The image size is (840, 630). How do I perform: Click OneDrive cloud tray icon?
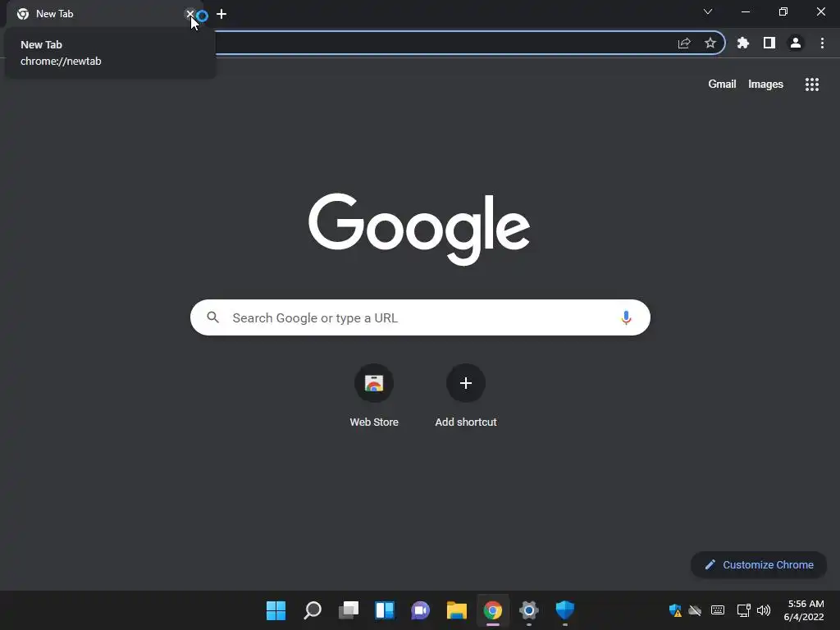coord(695,610)
